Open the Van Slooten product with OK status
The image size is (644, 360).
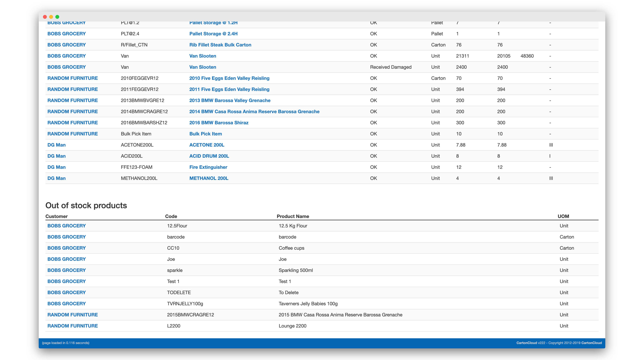point(202,56)
